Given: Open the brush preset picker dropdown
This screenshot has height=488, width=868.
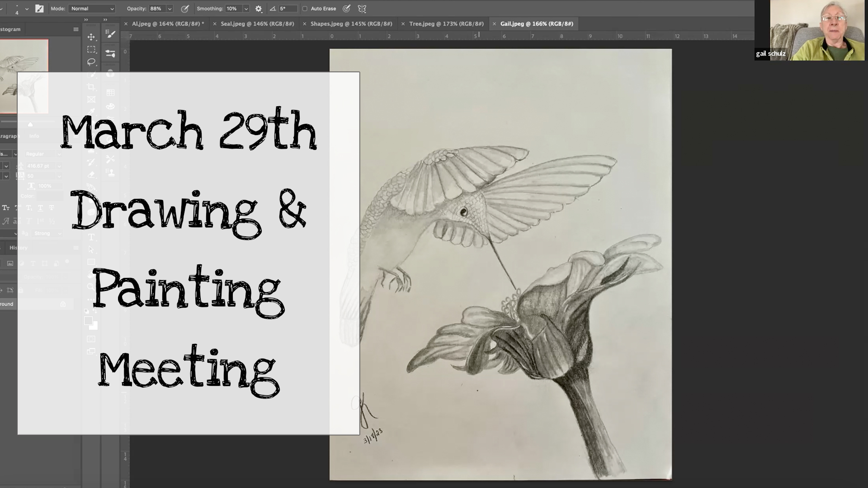Looking at the screenshot, I should click(27, 9).
